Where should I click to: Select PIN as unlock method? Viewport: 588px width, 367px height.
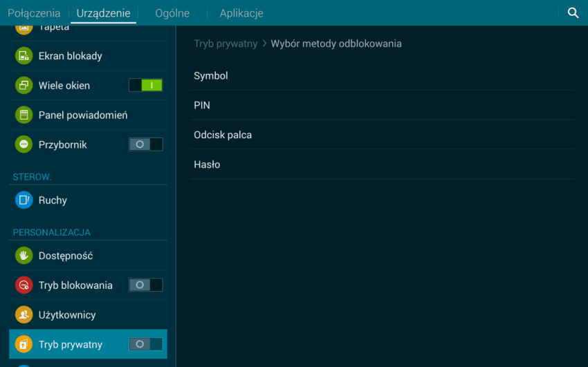click(x=202, y=105)
